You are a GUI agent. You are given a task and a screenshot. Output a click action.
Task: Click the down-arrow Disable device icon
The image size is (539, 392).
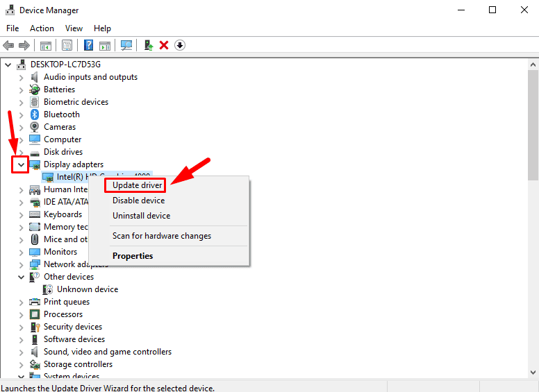click(x=180, y=45)
